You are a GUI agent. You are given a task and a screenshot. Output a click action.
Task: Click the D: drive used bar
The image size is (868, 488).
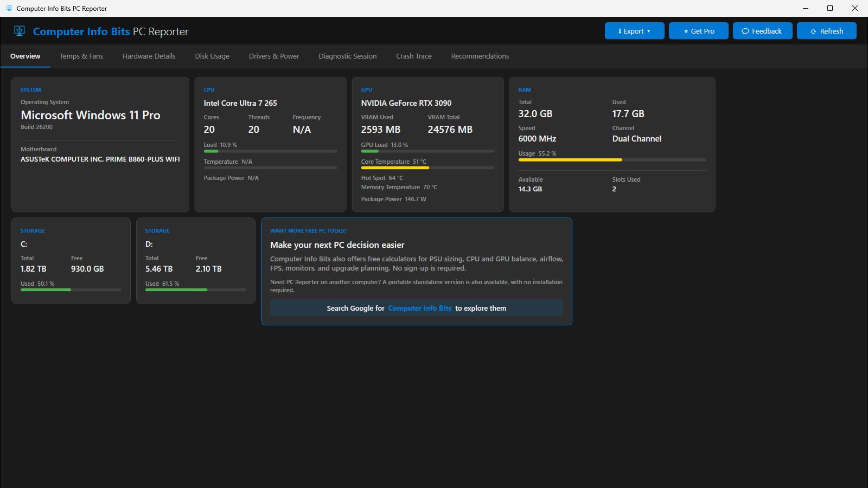(x=196, y=290)
